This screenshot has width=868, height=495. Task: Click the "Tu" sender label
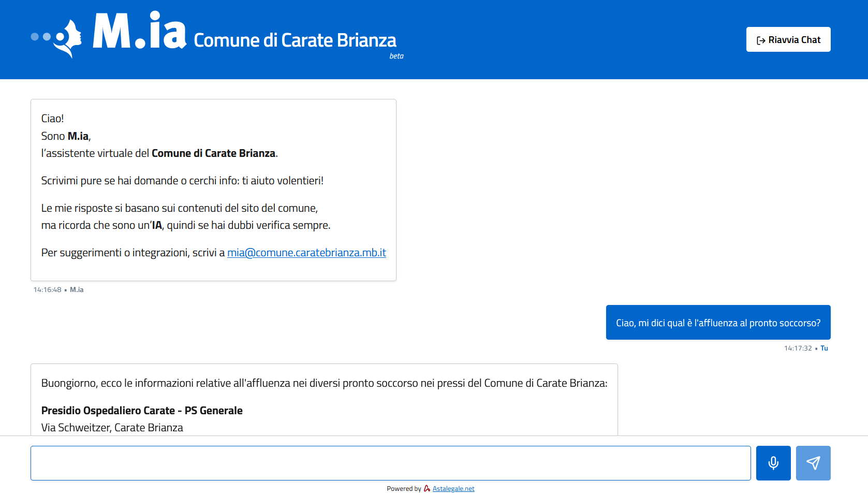(x=824, y=348)
